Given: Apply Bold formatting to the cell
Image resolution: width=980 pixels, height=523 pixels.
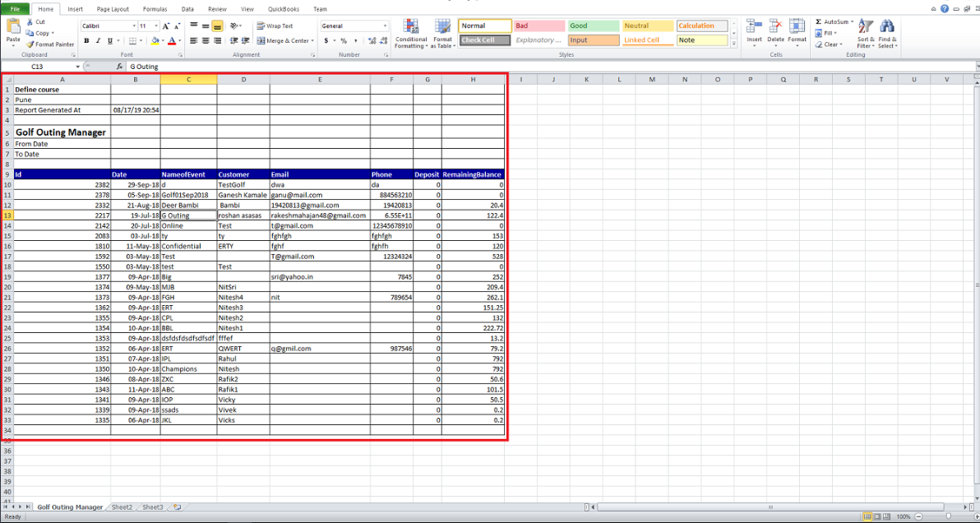Looking at the screenshot, I should coord(86,40).
